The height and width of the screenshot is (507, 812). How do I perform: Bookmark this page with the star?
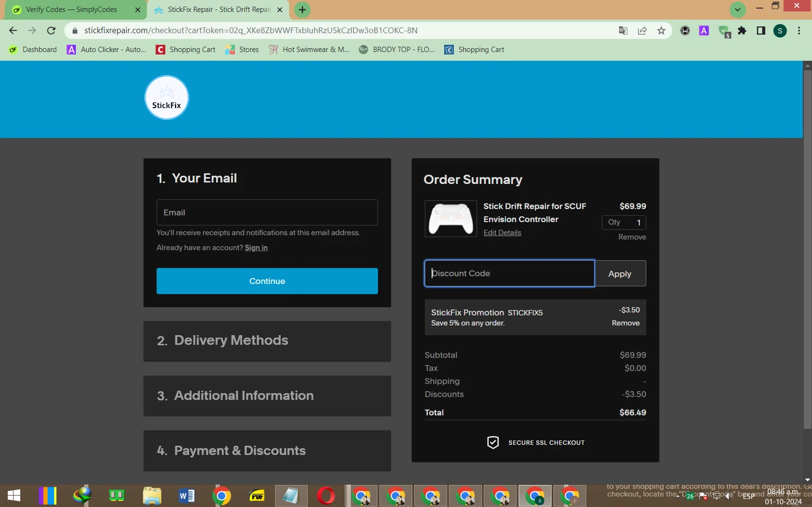point(661,31)
